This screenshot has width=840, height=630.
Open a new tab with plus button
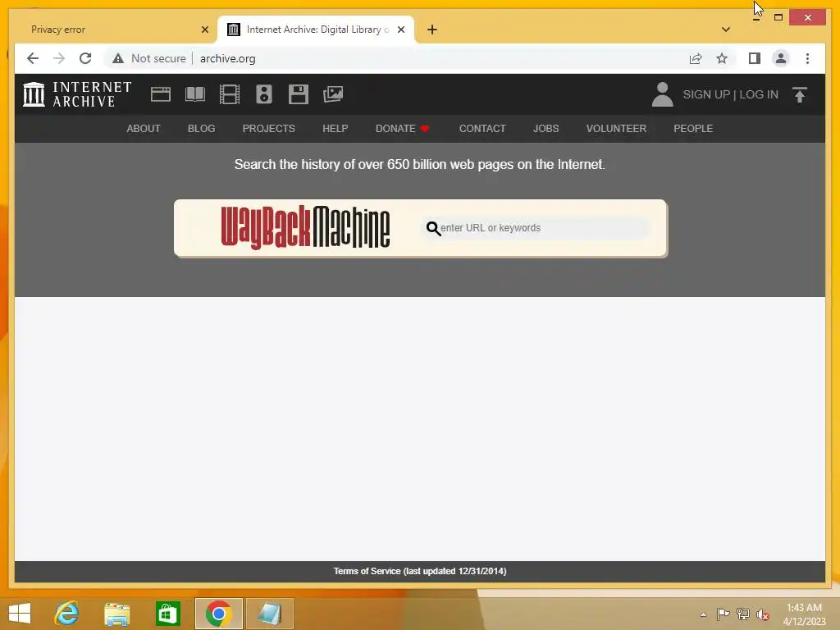point(432,30)
